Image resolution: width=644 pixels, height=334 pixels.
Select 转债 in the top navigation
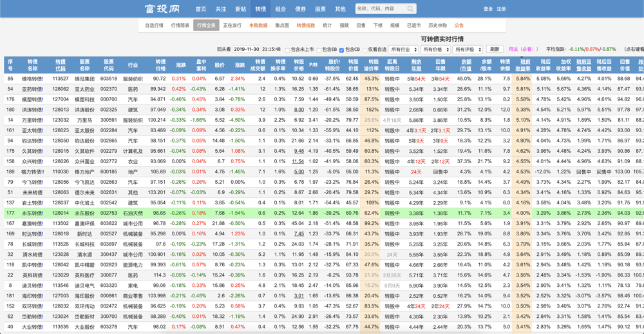pos(260,8)
